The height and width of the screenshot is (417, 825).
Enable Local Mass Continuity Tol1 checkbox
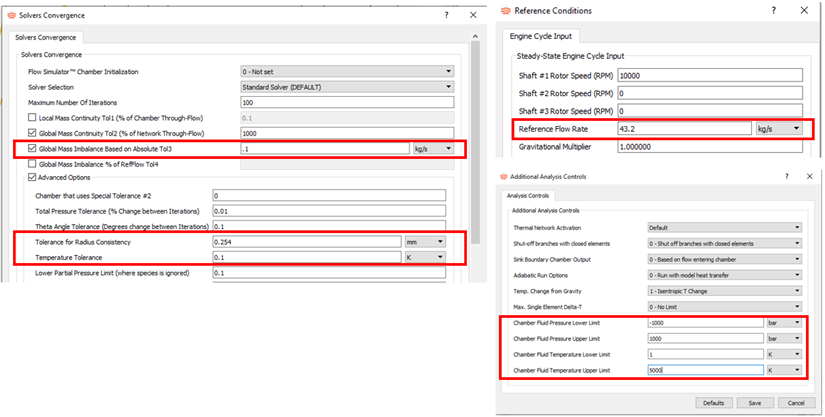pos(32,118)
